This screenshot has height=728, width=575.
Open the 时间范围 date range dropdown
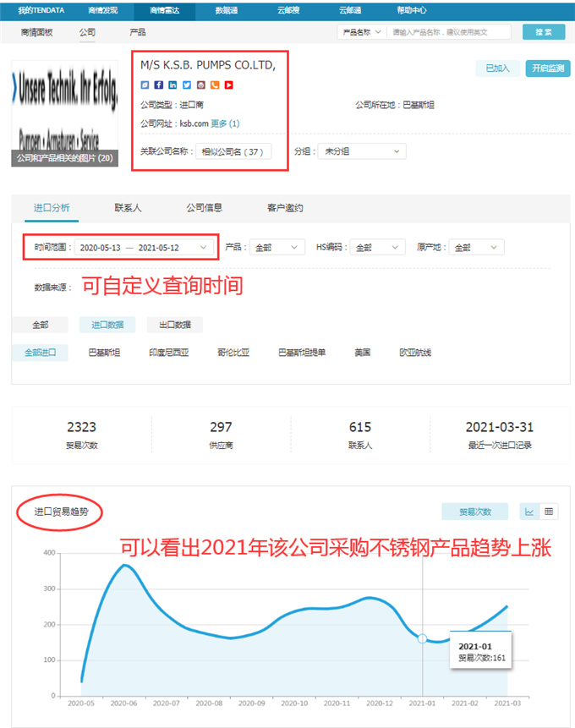pos(144,248)
